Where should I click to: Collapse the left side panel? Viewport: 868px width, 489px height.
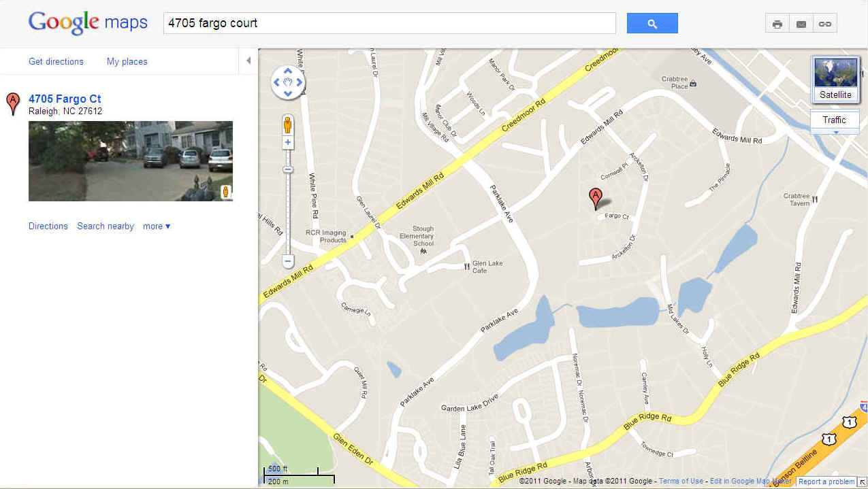(248, 61)
